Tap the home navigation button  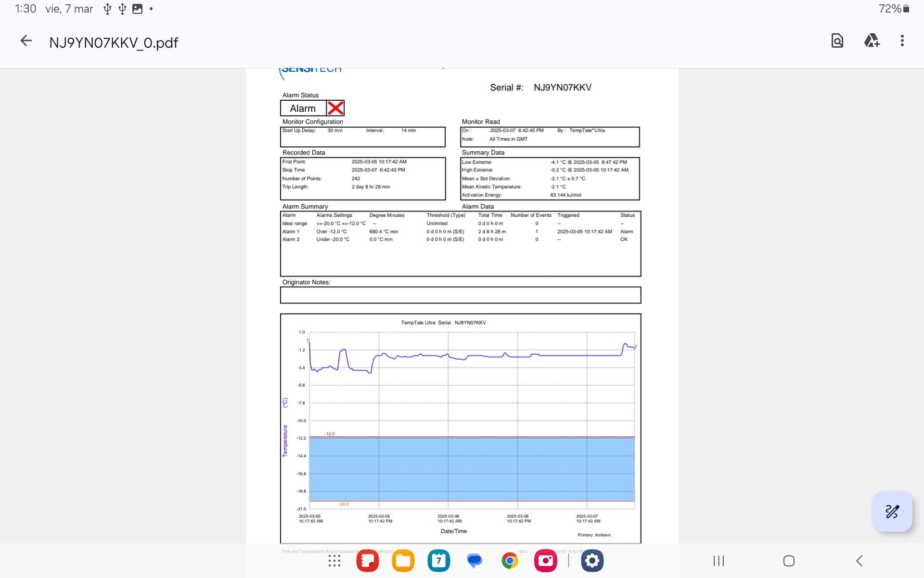point(789,561)
